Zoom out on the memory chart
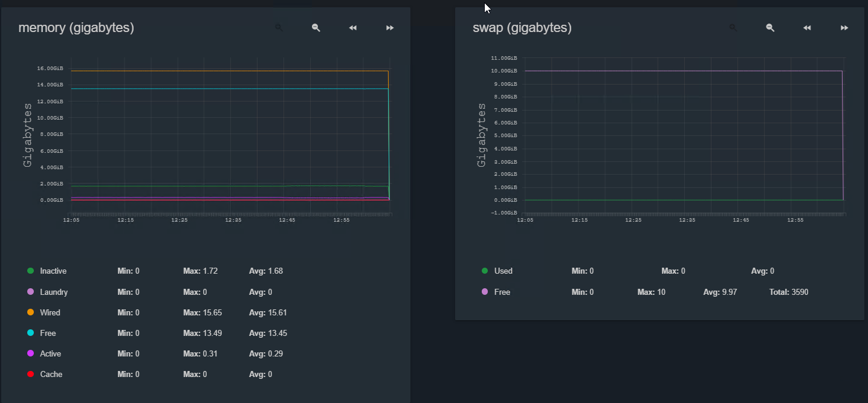The image size is (868, 403). point(316,28)
